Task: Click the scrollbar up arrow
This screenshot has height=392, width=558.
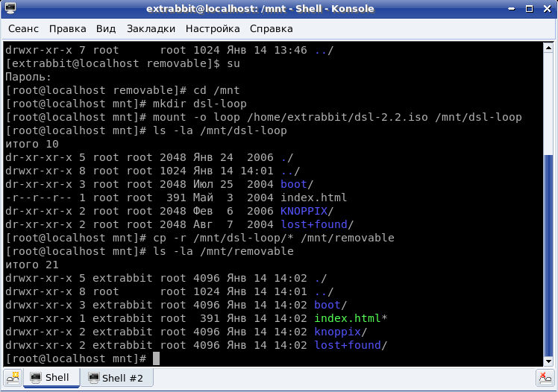Action: (x=548, y=48)
